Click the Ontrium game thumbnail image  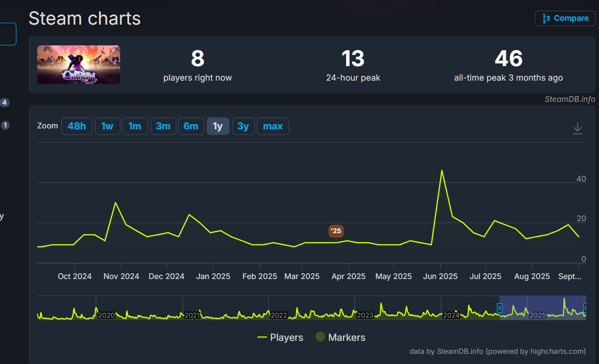79,65
